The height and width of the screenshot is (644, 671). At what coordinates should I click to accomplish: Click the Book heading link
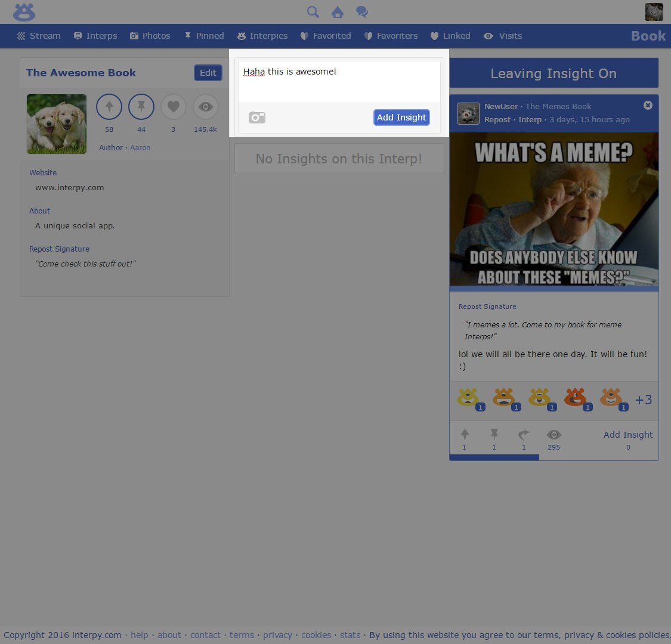[x=648, y=36]
